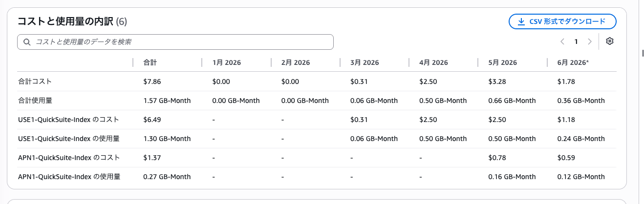Click the 1月 2026 column header
644x204 pixels.
226,62
